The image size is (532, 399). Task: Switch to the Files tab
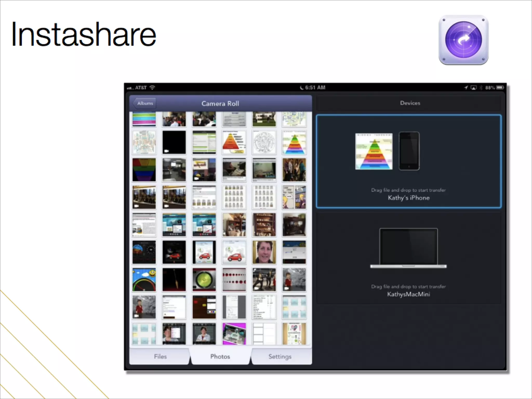pos(160,356)
